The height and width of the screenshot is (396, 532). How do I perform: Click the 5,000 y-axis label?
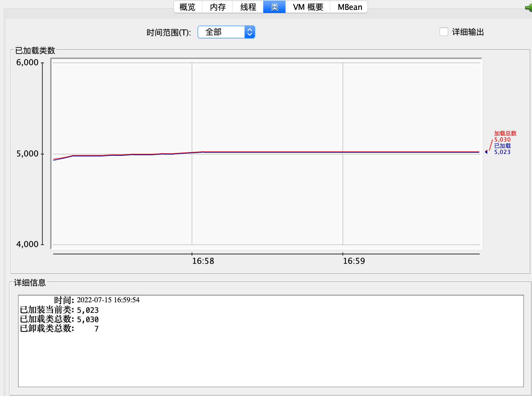click(x=27, y=154)
